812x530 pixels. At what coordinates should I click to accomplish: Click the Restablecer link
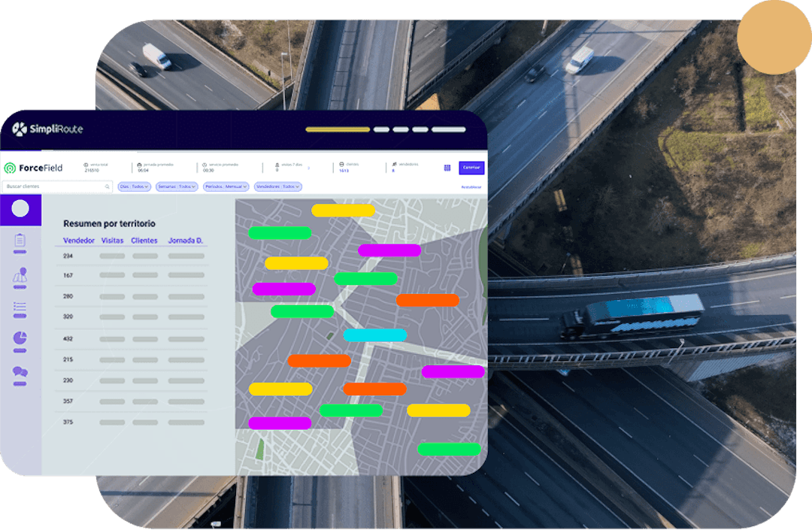coord(471,187)
